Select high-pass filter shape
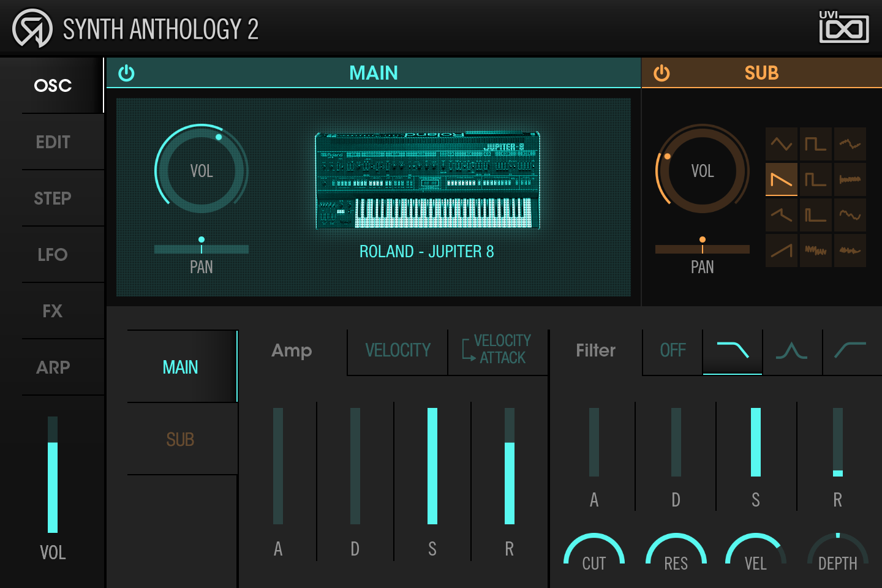This screenshot has width=882, height=588. pyautogui.click(x=851, y=351)
